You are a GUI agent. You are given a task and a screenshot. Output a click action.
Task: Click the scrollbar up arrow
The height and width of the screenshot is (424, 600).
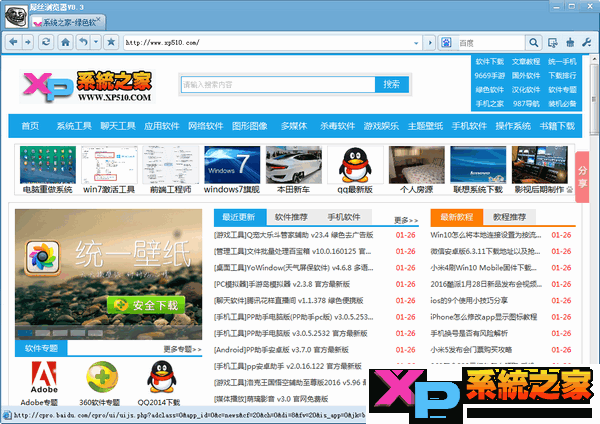[x=594, y=59]
